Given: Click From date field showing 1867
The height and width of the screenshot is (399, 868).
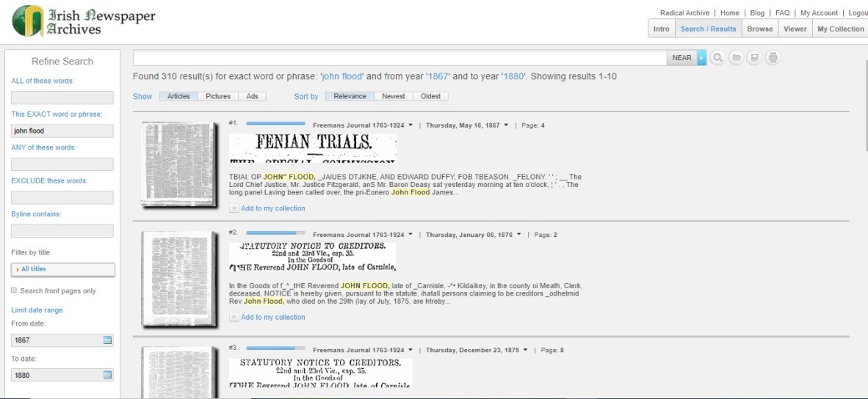Looking at the screenshot, I should point(62,340).
